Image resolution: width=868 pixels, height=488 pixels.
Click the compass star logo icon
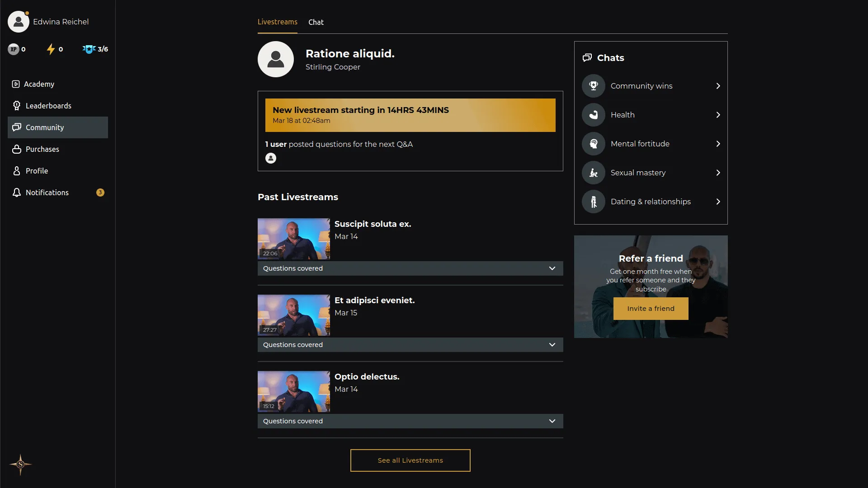(20, 465)
